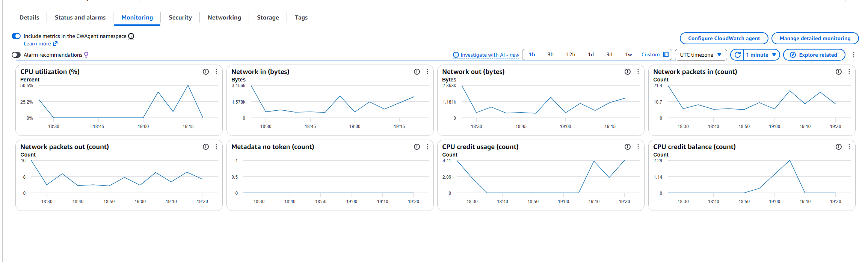Open CPU credit usage chart options menu
This screenshot has height=262, width=868.
(x=638, y=147)
